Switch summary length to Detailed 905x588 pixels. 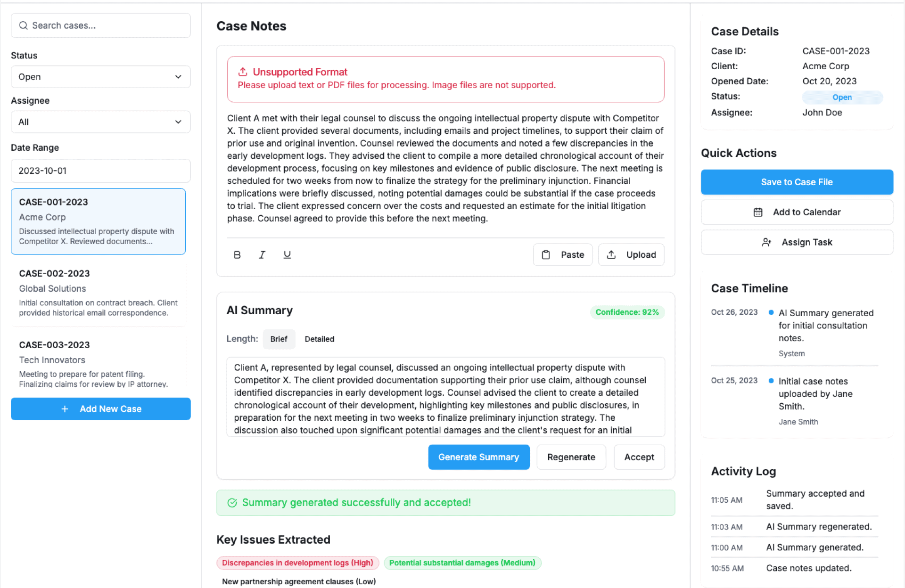click(x=319, y=339)
